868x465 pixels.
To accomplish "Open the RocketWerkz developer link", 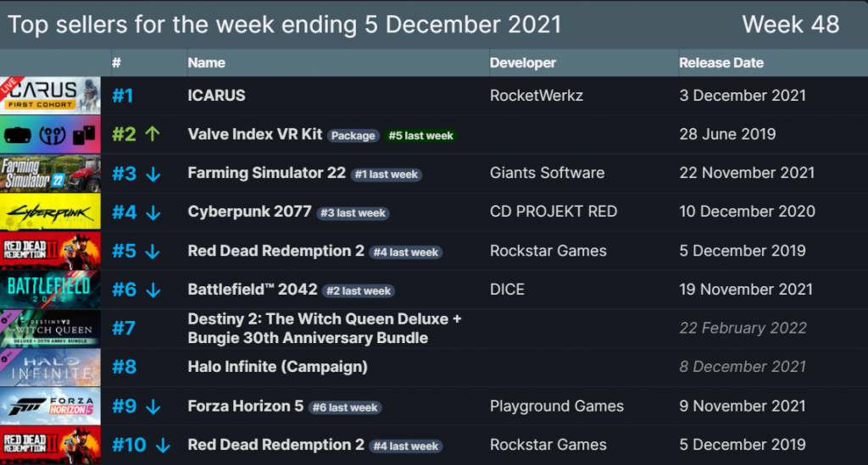I will pos(537,96).
